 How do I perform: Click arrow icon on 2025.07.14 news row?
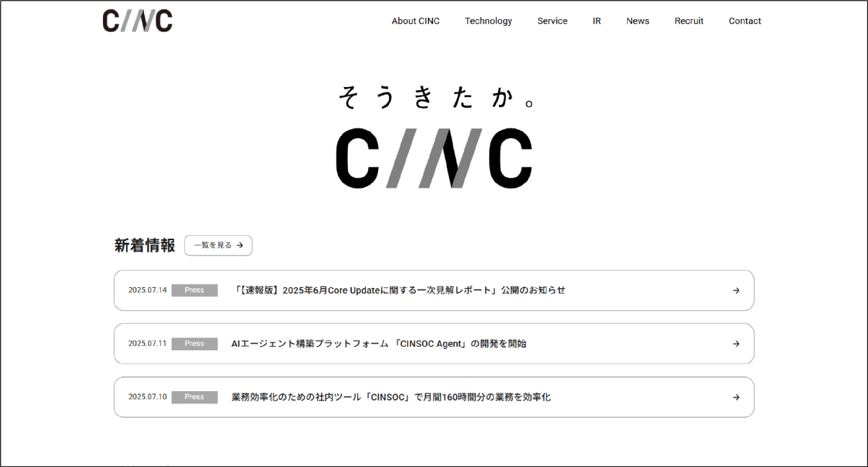tap(736, 290)
